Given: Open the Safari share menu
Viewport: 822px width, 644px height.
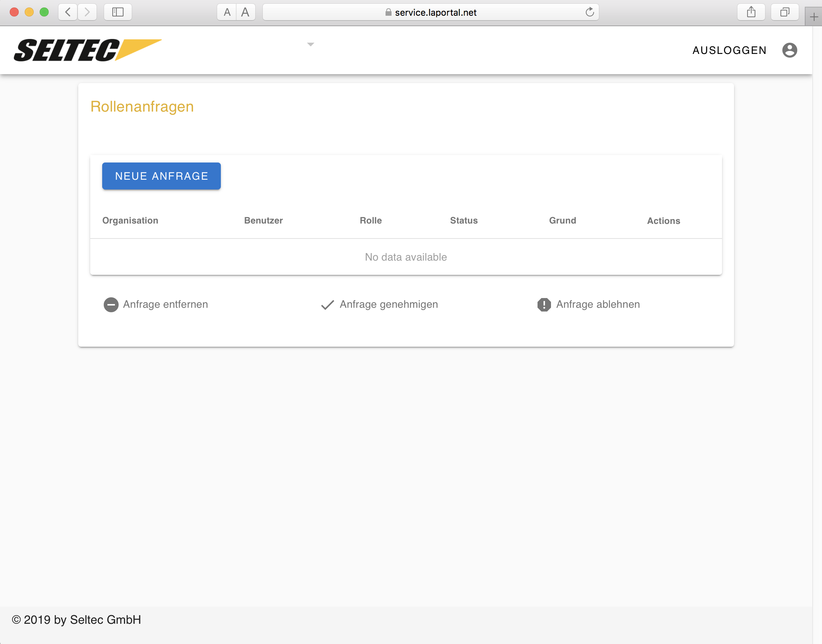Looking at the screenshot, I should pos(751,12).
